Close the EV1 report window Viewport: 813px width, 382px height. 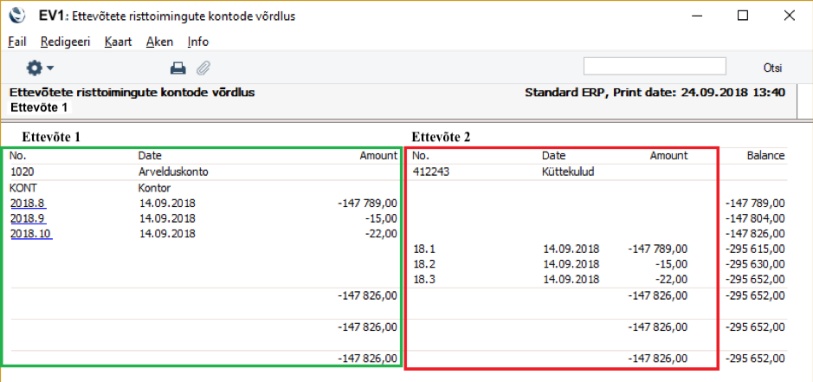coord(789,16)
